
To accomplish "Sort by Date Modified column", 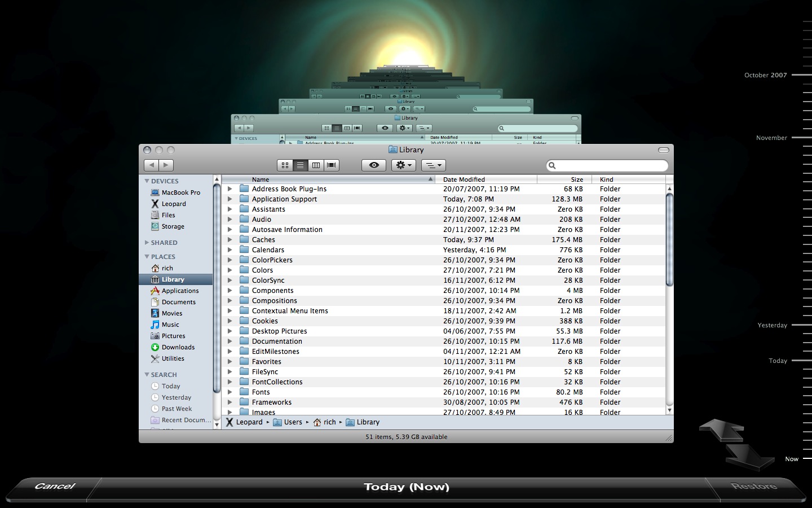I will coord(464,179).
